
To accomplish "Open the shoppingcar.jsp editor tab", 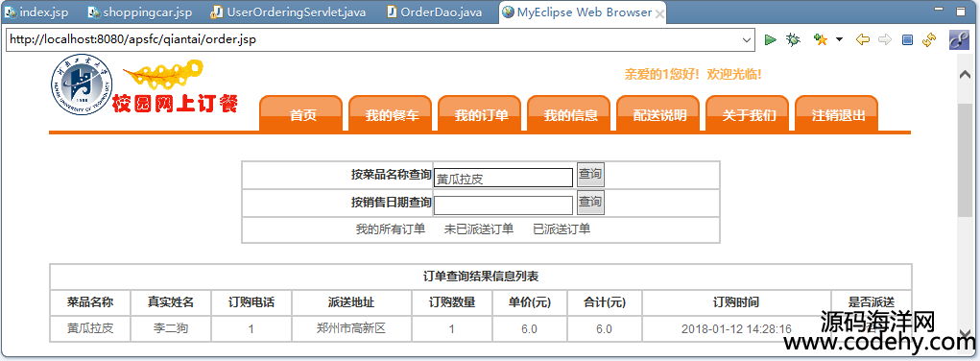I will [141, 12].
